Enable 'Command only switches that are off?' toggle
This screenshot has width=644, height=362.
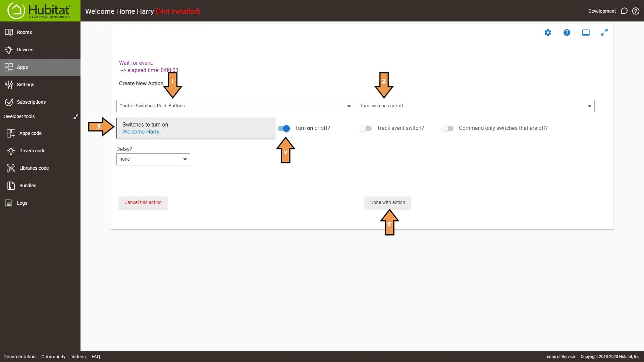(447, 128)
